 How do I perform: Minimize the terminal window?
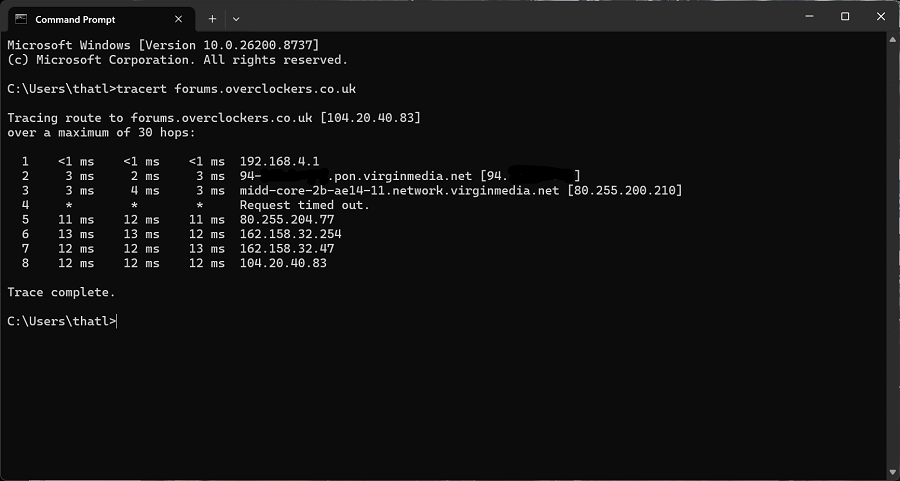click(x=809, y=16)
